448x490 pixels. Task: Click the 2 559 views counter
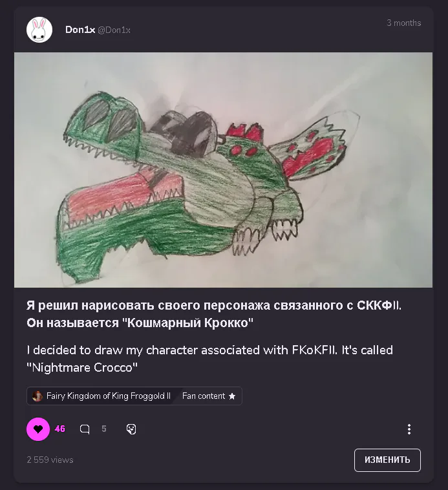coord(50,460)
